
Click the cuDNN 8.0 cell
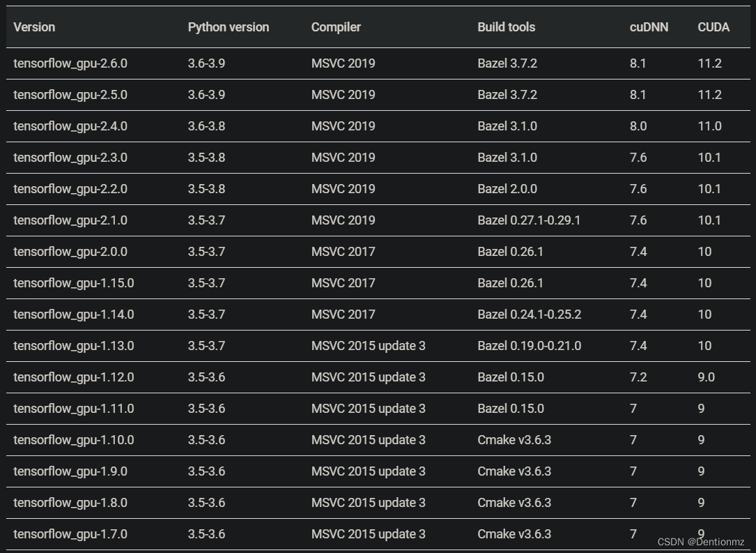coord(638,126)
